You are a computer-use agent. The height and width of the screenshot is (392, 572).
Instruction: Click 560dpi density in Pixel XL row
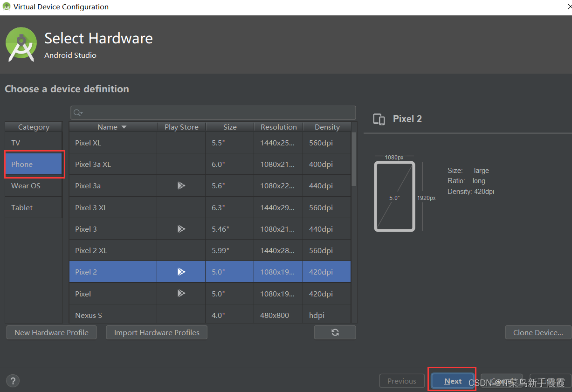pos(327,143)
